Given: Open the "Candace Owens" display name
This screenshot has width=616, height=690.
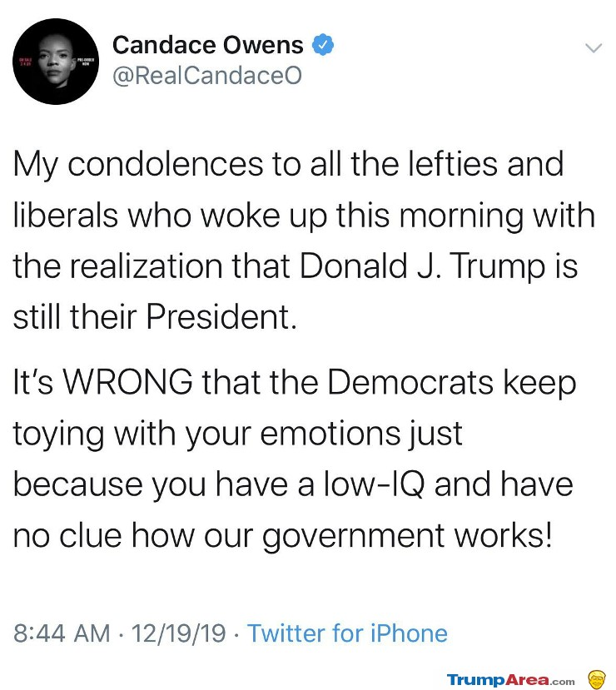Looking at the screenshot, I should click(207, 44).
